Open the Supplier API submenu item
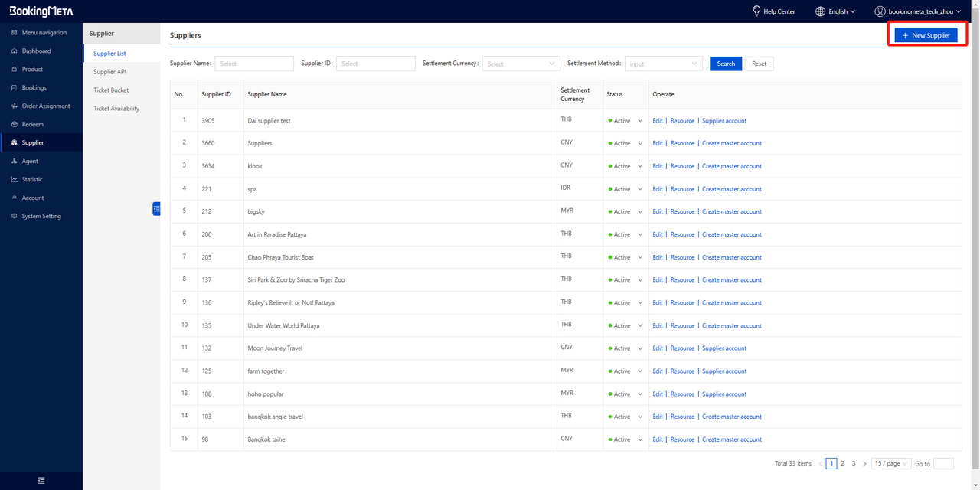 point(109,72)
